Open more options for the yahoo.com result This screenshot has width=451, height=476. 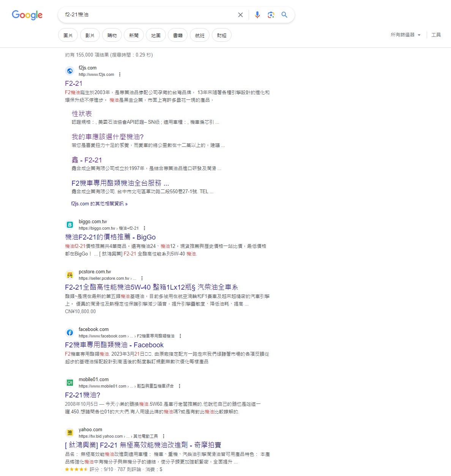pyautogui.click(x=164, y=436)
